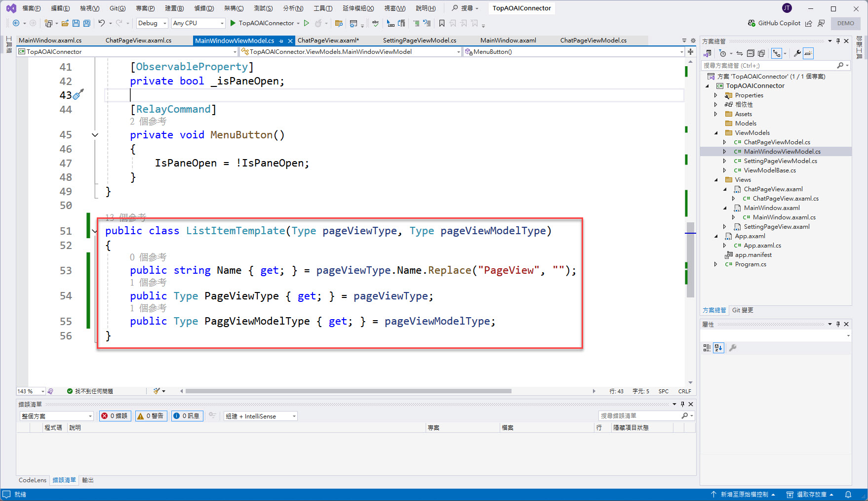868x501 pixels.
Task: Open the 偵錯(D) debug menu
Action: pos(204,8)
